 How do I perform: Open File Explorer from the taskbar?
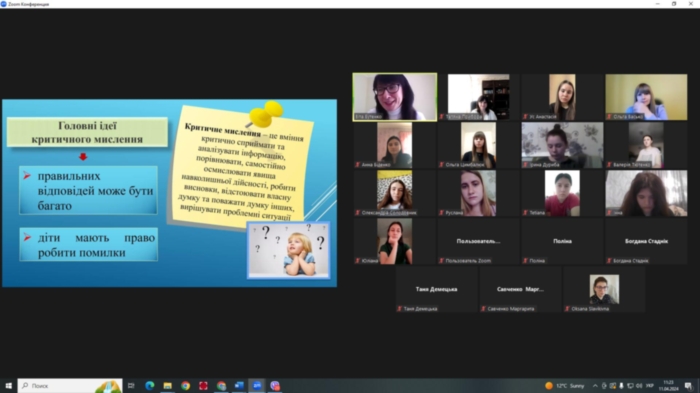(167, 386)
